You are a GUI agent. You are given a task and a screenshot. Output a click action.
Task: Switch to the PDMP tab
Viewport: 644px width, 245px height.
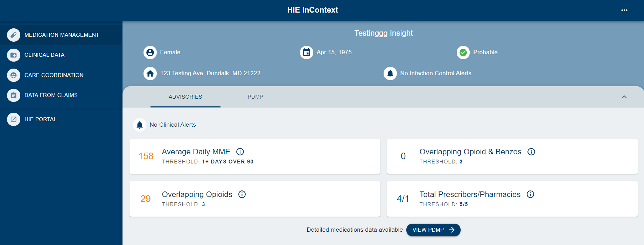tap(255, 97)
